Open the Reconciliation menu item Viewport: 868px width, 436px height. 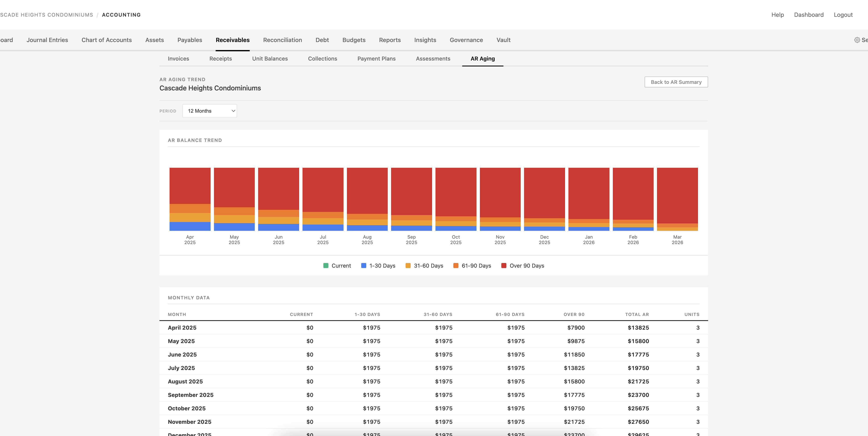point(282,40)
